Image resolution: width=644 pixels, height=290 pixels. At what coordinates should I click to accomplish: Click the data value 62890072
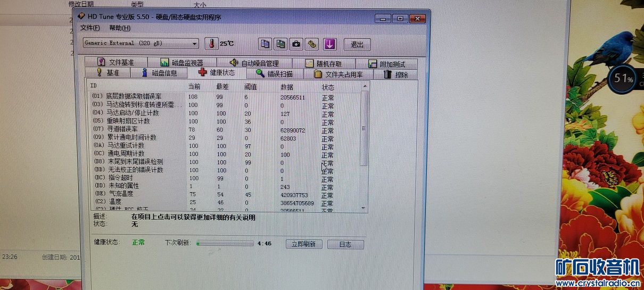coord(293,130)
